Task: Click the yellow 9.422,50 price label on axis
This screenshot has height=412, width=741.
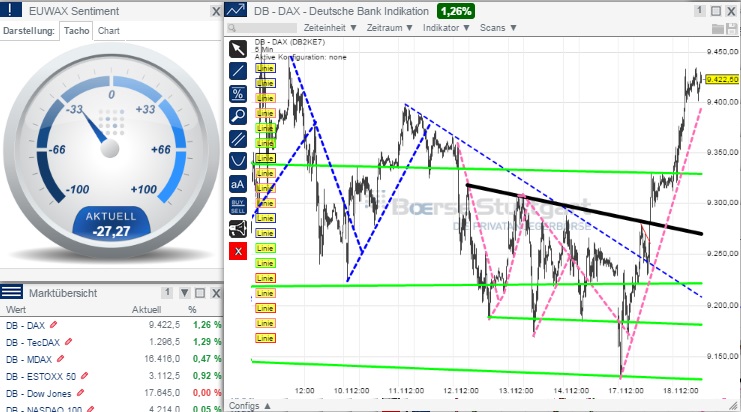Action: (x=722, y=79)
